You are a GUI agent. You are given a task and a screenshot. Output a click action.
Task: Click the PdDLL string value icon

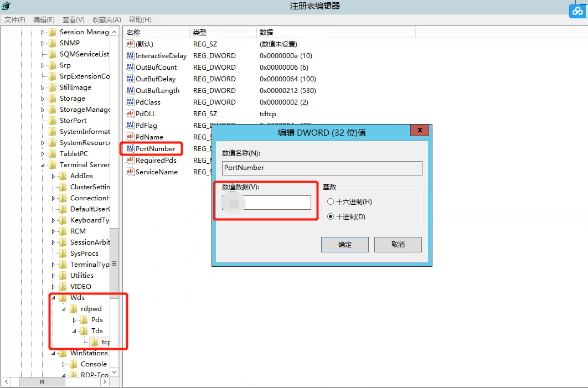(130, 113)
